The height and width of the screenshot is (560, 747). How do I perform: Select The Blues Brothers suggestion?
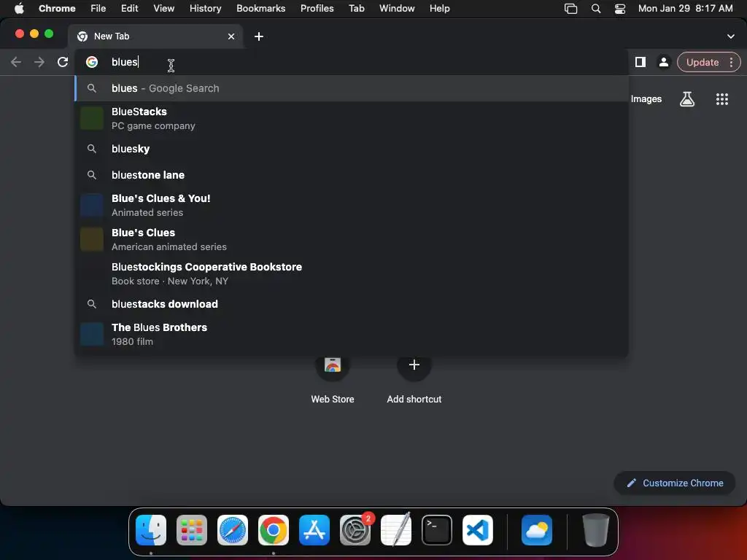(x=352, y=334)
